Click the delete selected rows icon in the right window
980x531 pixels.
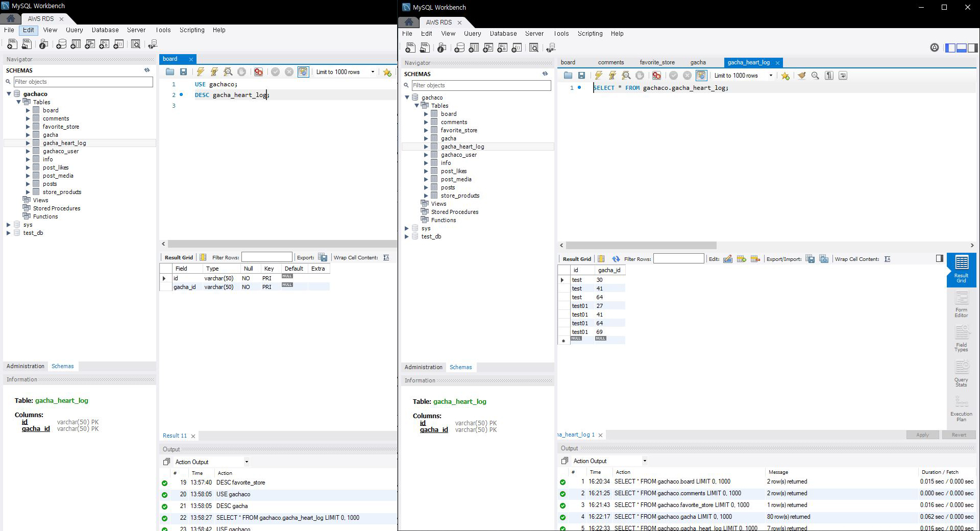coord(755,259)
